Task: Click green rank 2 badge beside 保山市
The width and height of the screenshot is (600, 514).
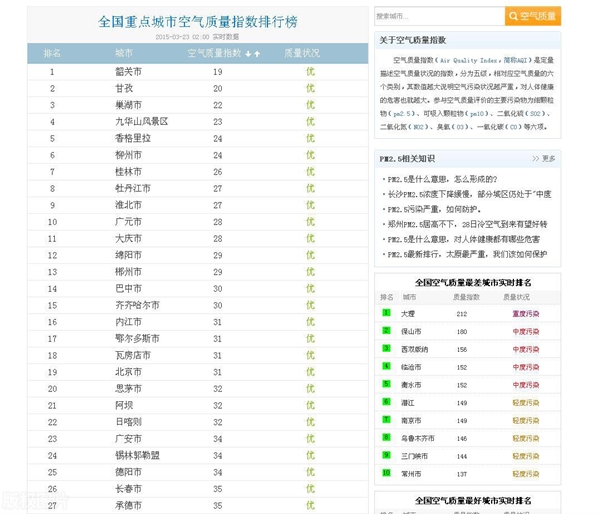Action: pyautogui.click(x=386, y=331)
